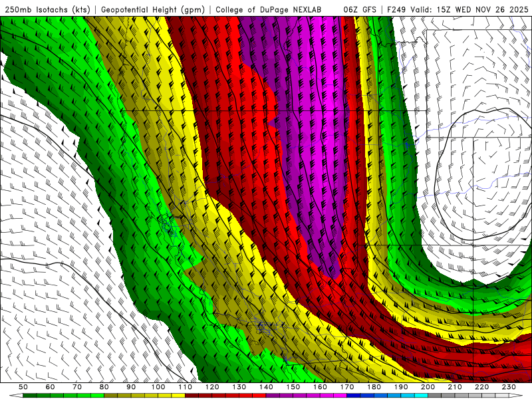The height and width of the screenshot is (399, 532).
Task: Click the 'F249' forecast hour text
Action: [397, 9]
